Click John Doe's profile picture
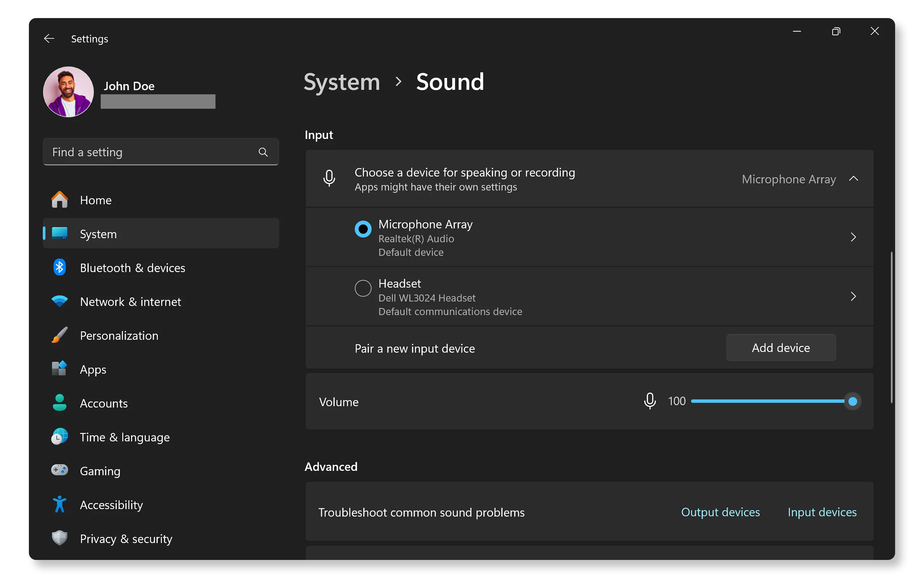Screen dimensions: 924x578 pyautogui.click(x=68, y=92)
